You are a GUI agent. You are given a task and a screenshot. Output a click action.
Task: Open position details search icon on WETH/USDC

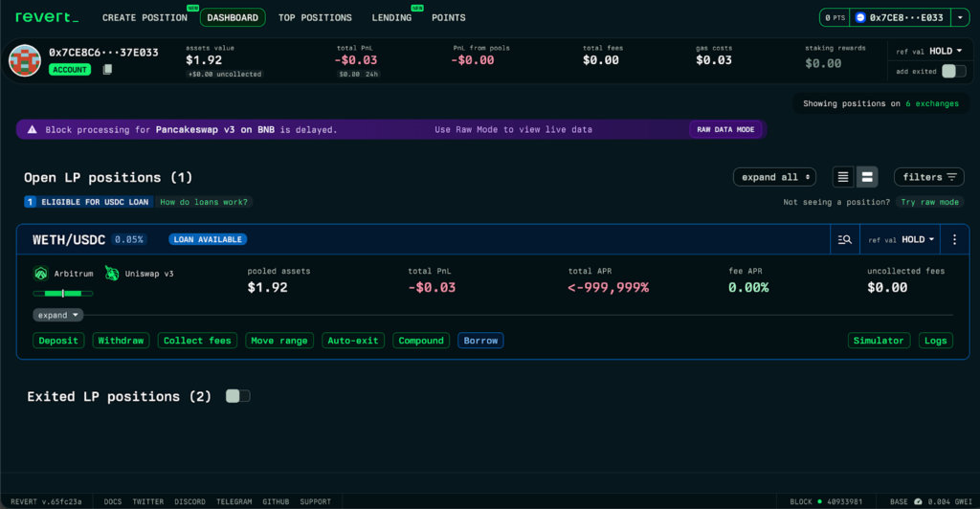click(844, 239)
